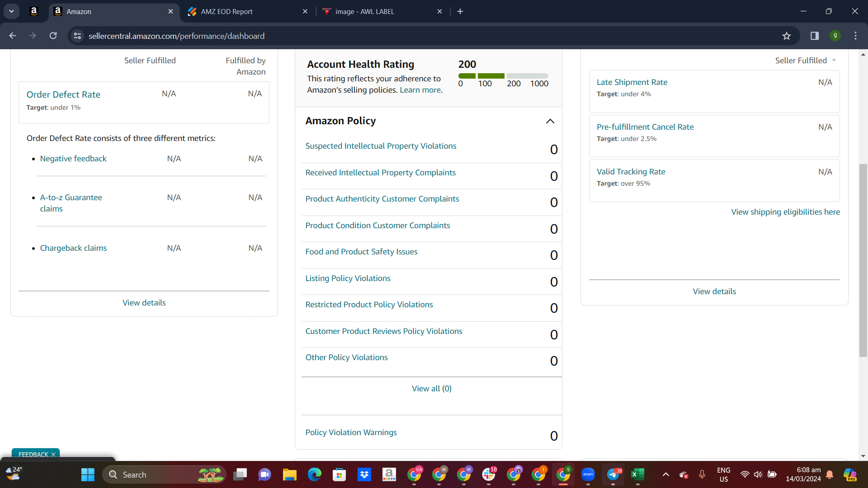Click the taskbar Search box
Image resolution: width=868 pixels, height=488 pixels.
pyautogui.click(x=165, y=474)
